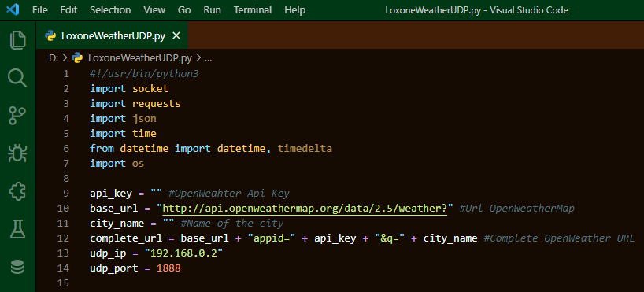644x292 pixels.
Task: Close the LoxoneWeatherUDP.py tab
Action: [x=176, y=35]
